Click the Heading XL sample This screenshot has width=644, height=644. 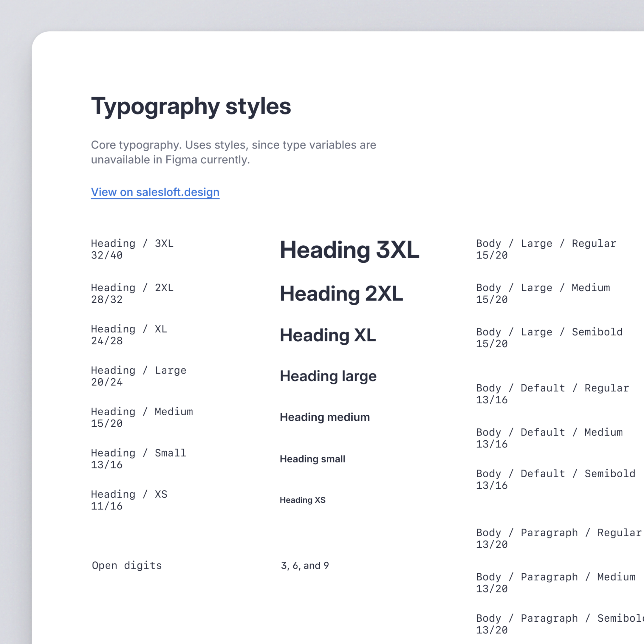click(328, 335)
